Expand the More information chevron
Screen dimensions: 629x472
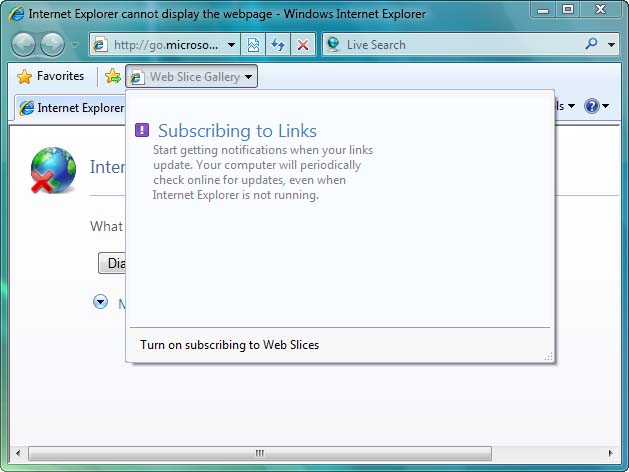point(100,301)
